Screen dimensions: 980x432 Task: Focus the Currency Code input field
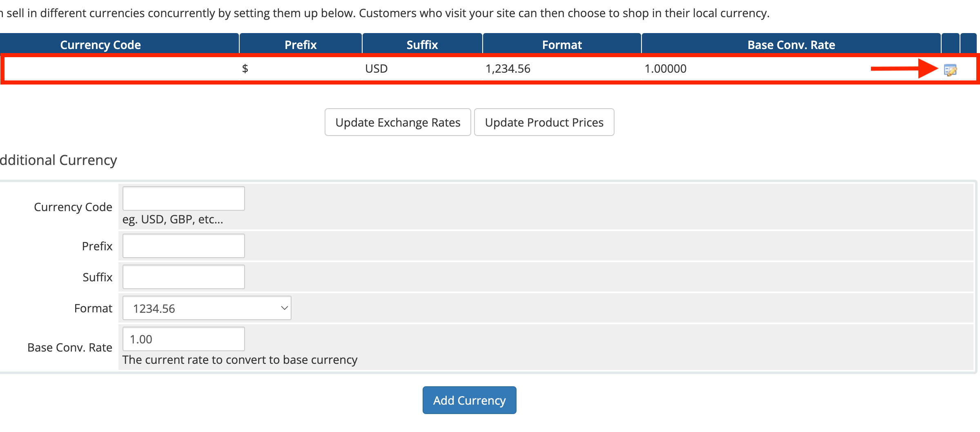tap(184, 198)
